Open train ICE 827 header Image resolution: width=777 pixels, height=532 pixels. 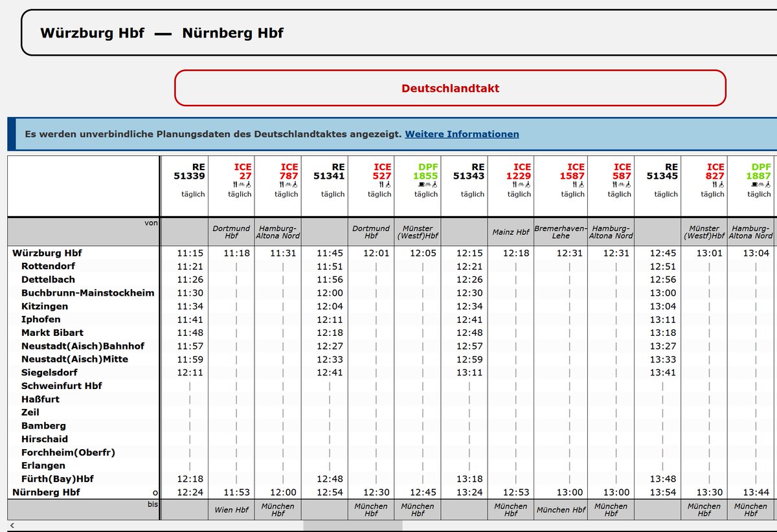[x=715, y=172]
